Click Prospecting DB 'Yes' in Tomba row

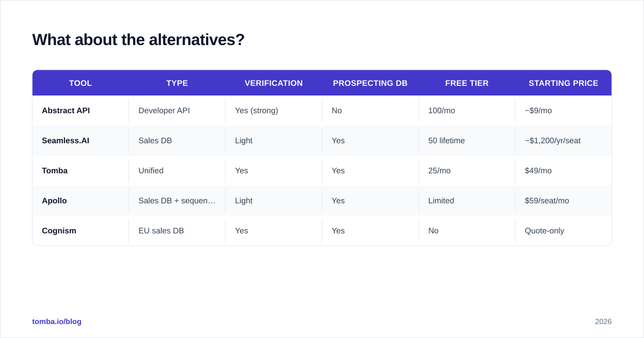[370, 171]
